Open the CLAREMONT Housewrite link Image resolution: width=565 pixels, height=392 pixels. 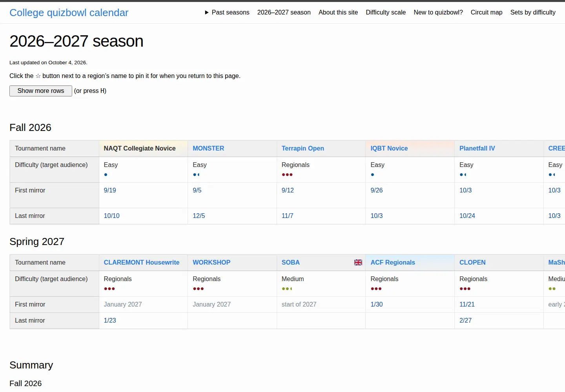click(142, 263)
